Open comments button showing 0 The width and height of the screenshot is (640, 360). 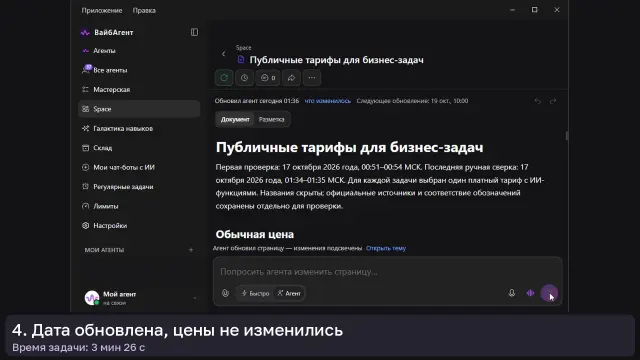click(x=268, y=78)
